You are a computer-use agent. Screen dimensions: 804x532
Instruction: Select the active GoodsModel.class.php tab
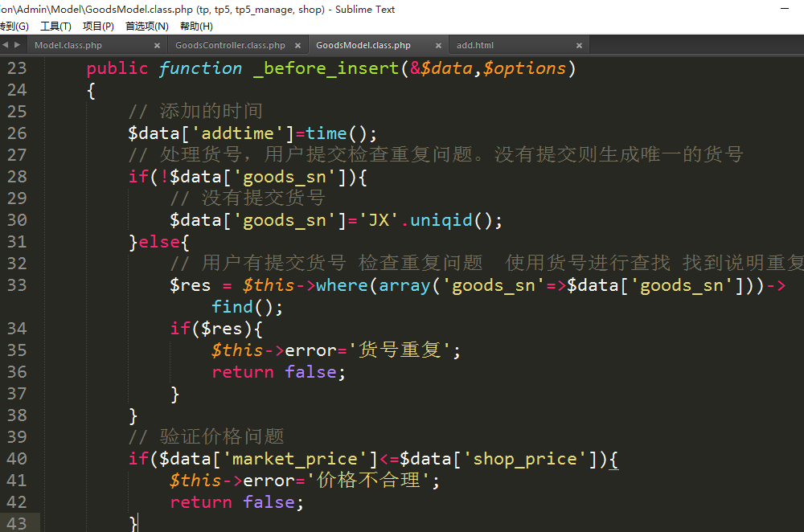(x=363, y=46)
